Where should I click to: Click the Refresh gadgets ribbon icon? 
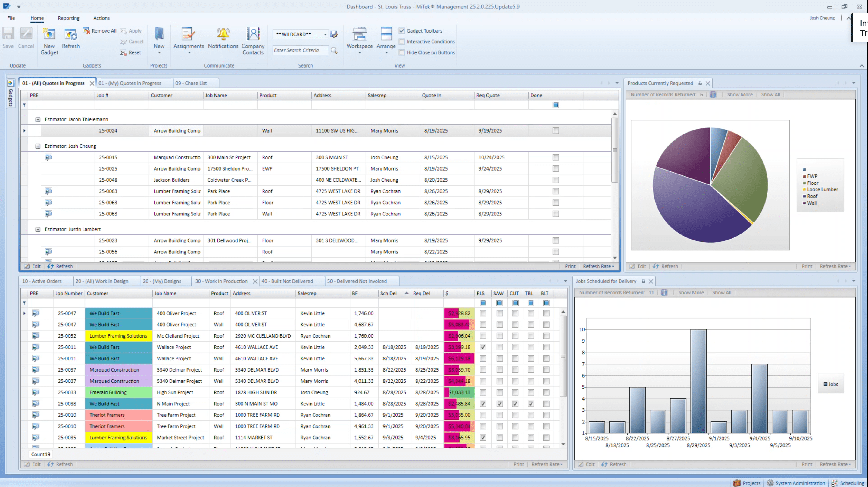tap(70, 35)
